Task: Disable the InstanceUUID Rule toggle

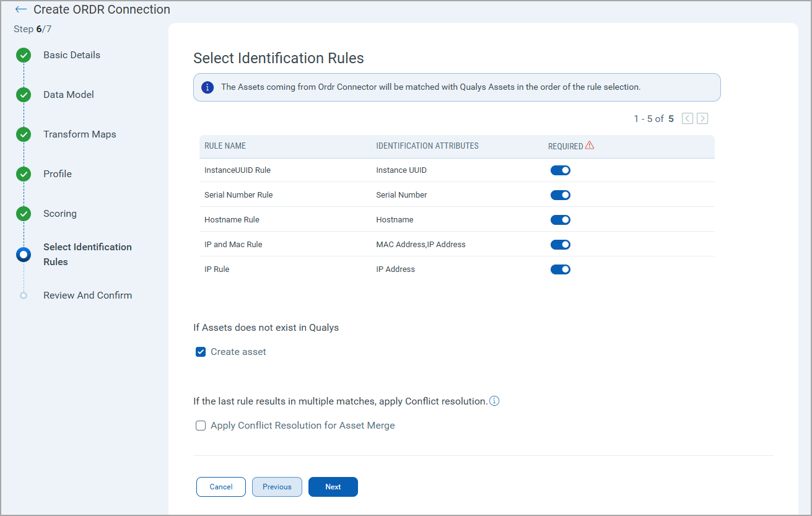Action: pyautogui.click(x=560, y=170)
